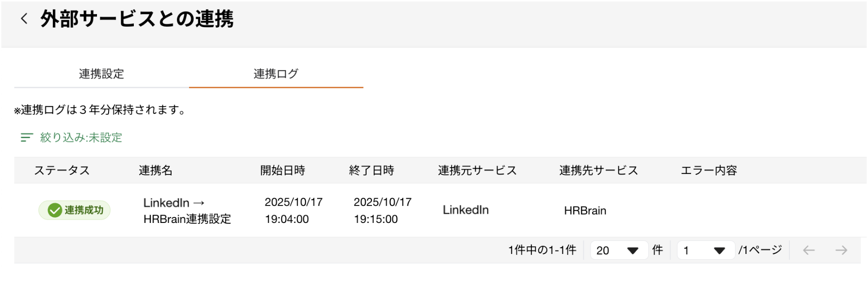Go to the next page arrow

click(x=841, y=250)
